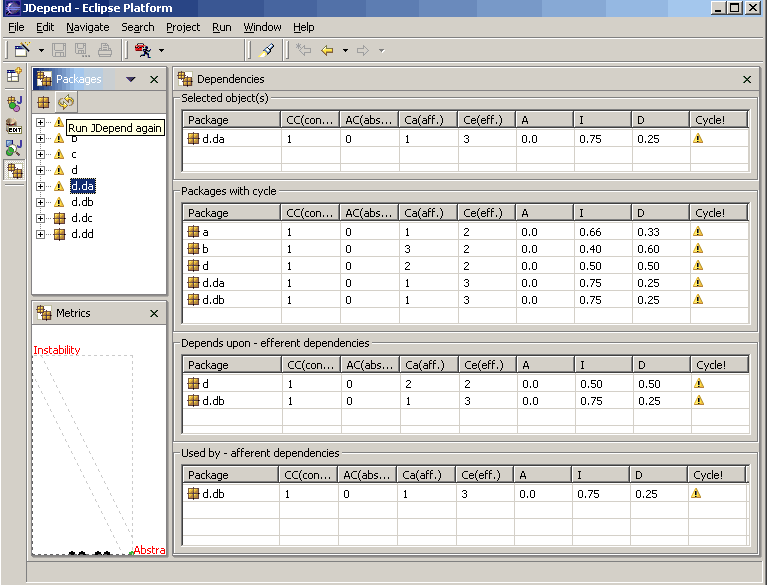Open the Help menu
Image resolution: width=767 pixels, height=585 pixels.
point(304,27)
